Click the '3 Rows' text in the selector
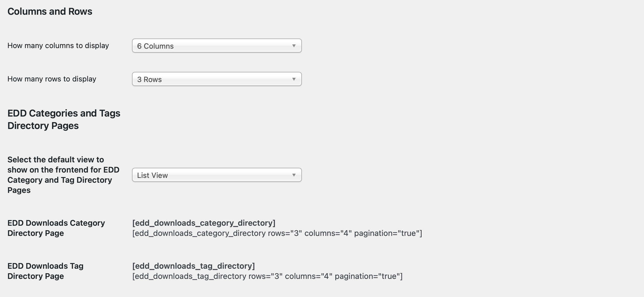Viewport: 644px width, 297px height. pos(149,79)
